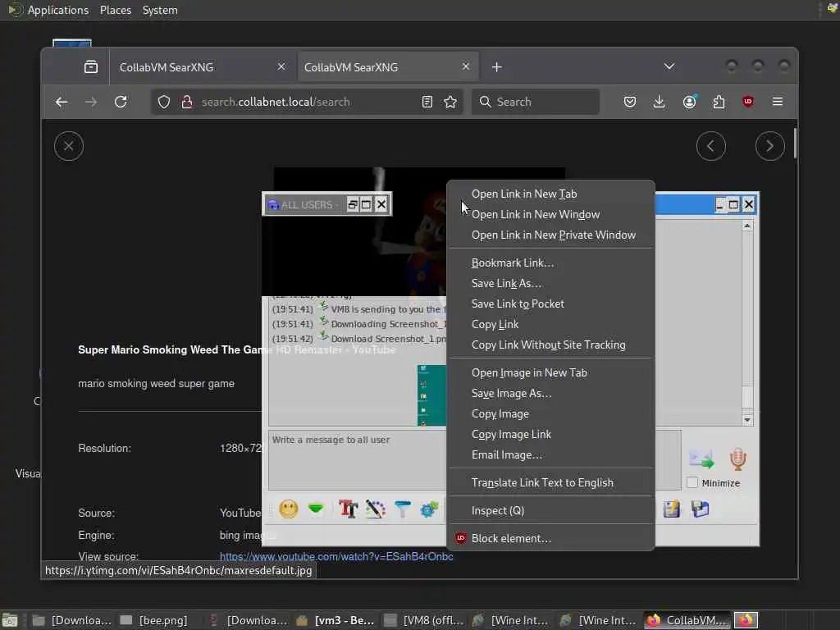Click the blue funnel filter icon
The width and height of the screenshot is (840, 630).
point(402,509)
